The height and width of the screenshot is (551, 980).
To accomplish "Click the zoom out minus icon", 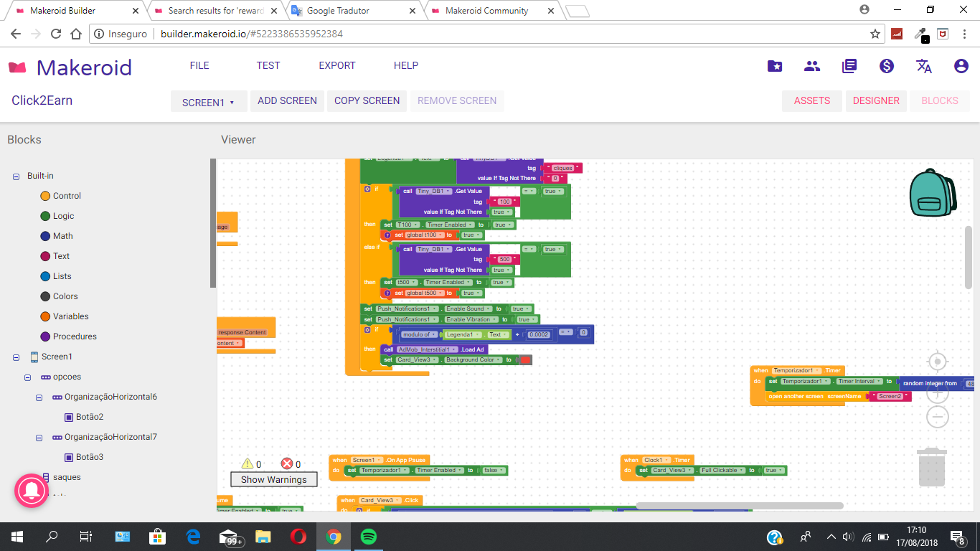I will click(x=937, y=417).
